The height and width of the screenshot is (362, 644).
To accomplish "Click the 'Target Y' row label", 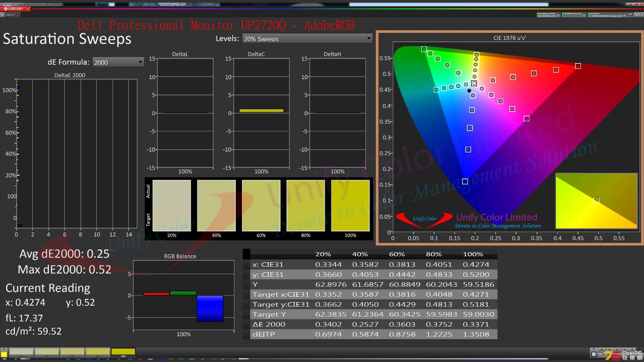I will (269, 314).
